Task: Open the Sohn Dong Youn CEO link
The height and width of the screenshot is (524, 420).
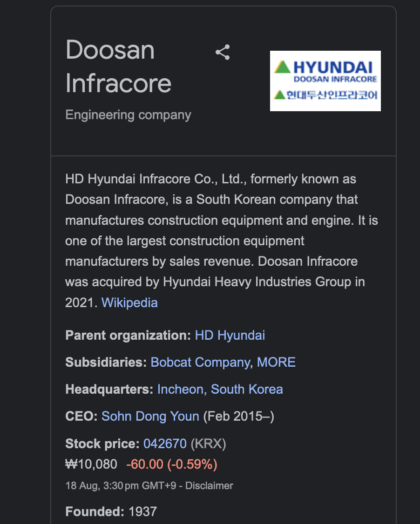Action: [150, 417]
